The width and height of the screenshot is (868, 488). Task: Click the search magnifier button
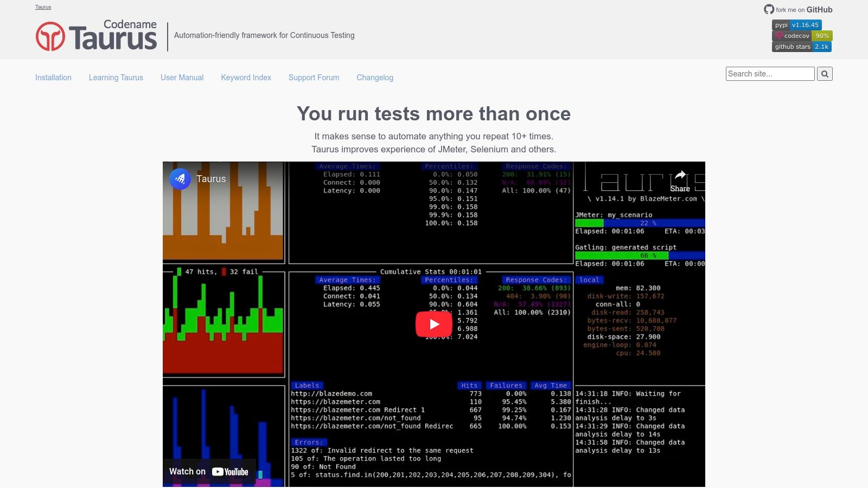(825, 74)
